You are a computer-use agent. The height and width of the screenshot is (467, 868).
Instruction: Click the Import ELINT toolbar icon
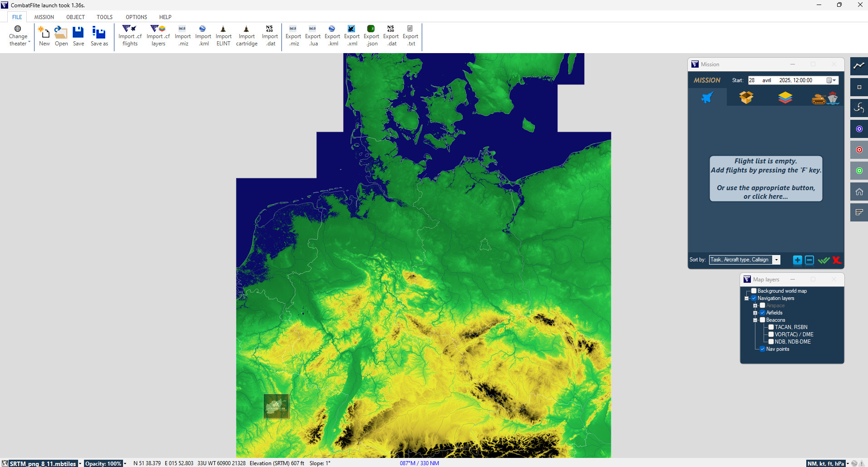(x=223, y=29)
